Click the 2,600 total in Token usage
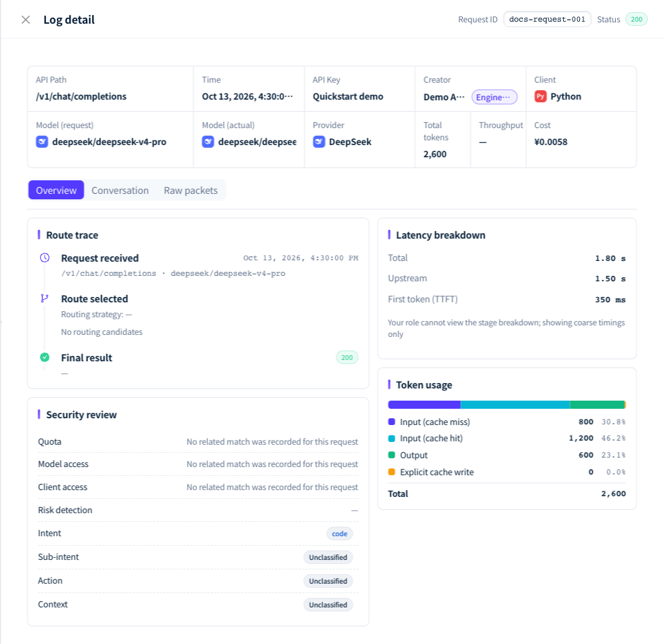 pos(614,494)
